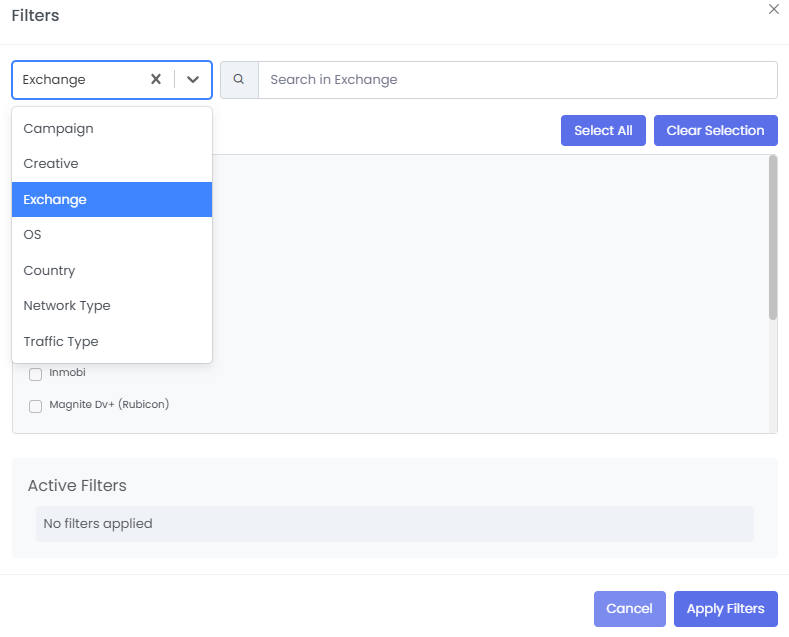Tick the Magnite Dv+ (Rubicon) checkbox
789x637 pixels.
click(x=35, y=406)
